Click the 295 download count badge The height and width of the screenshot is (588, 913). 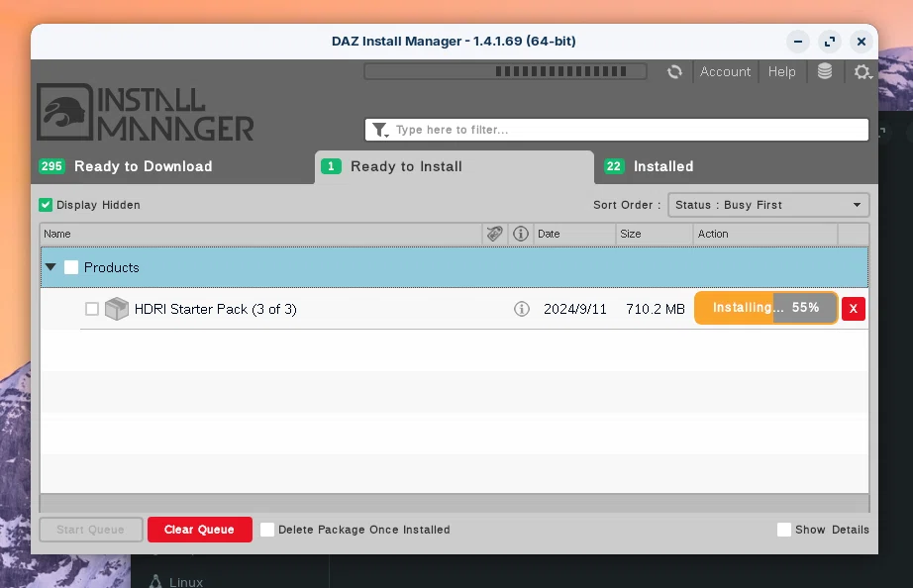tap(51, 166)
